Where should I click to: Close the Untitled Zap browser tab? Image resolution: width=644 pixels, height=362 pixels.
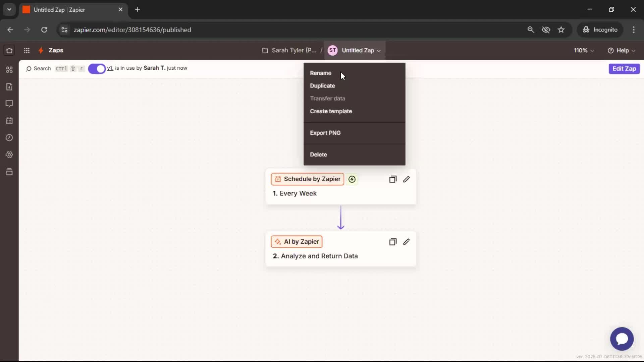[120, 9]
